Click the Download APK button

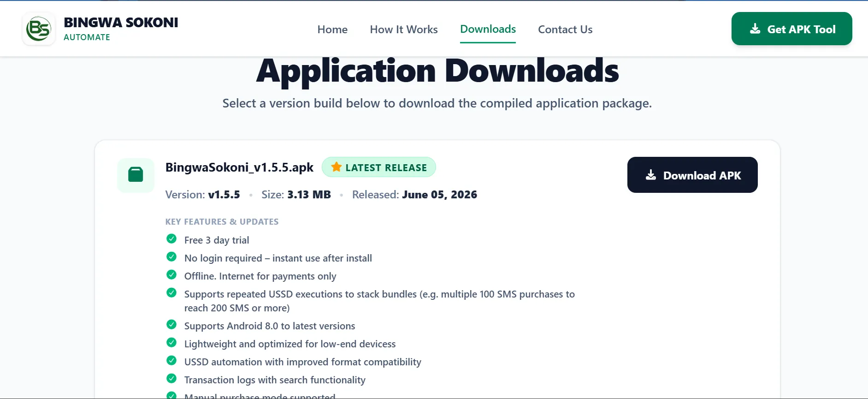[x=692, y=175]
